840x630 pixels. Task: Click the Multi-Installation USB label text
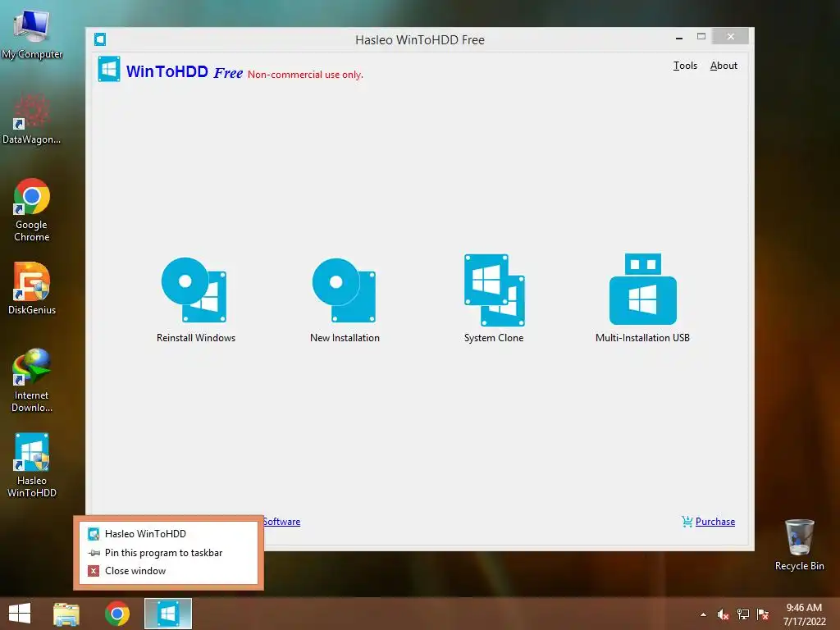point(642,337)
